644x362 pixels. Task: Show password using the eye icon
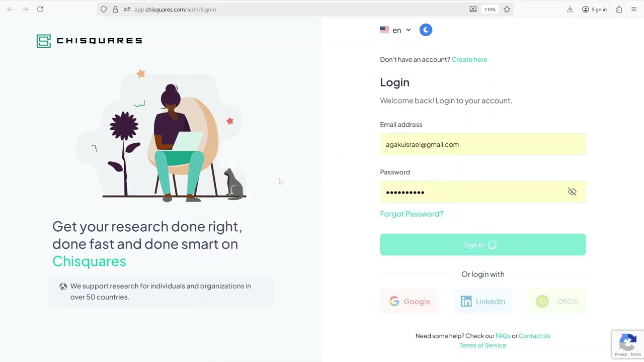coord(572,192)
